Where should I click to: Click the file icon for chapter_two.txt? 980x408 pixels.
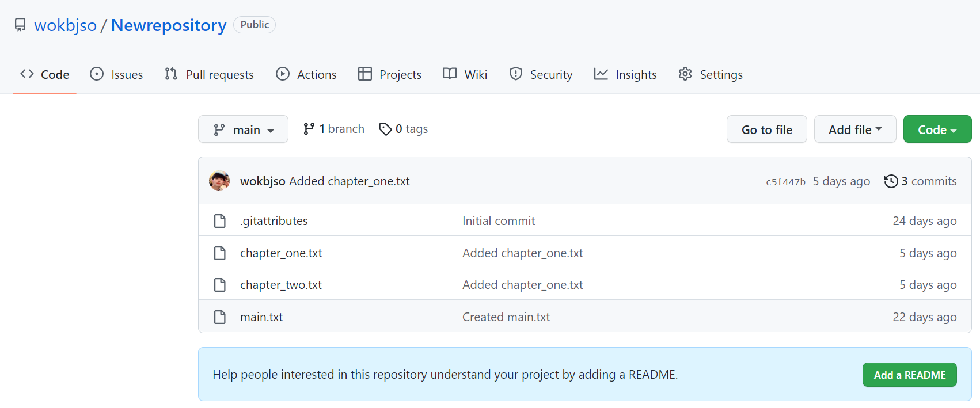point(220,285)
